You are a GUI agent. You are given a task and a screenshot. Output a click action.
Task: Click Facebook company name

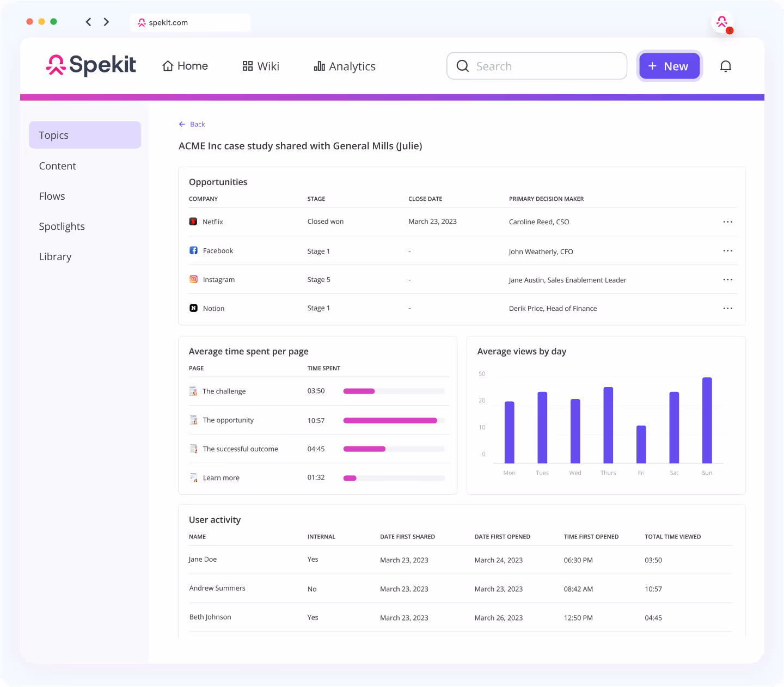(x=218, y=250)
